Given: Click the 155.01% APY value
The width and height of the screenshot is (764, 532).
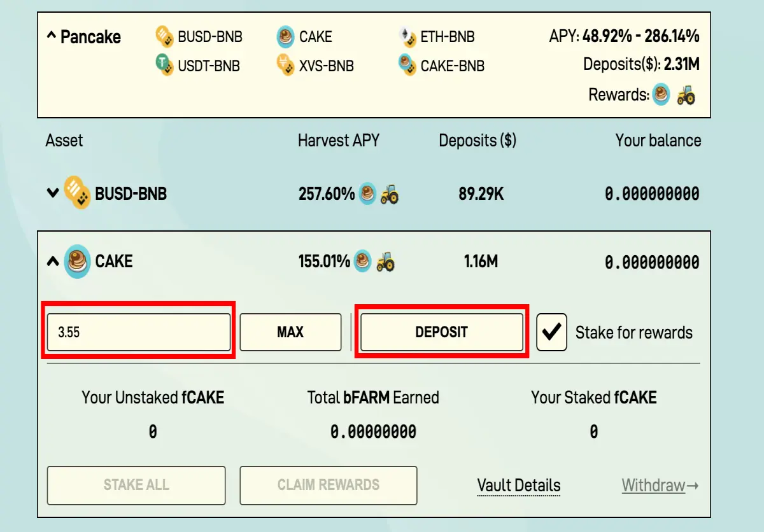Looking at the screenshot, I should pyautogui.click(x=325, y=262).
